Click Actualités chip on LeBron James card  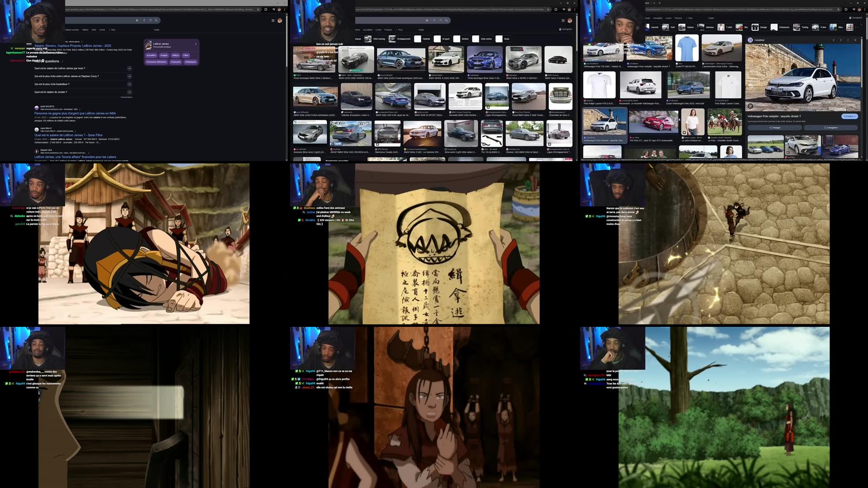pos(151,55)
